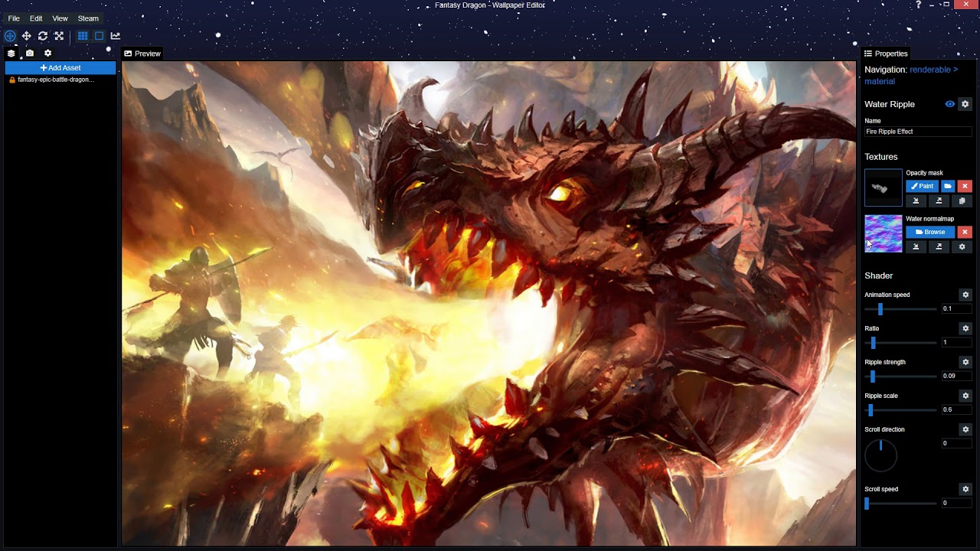Open the performance graph icon
The image size is (980, 551).
tap(116, 36)
